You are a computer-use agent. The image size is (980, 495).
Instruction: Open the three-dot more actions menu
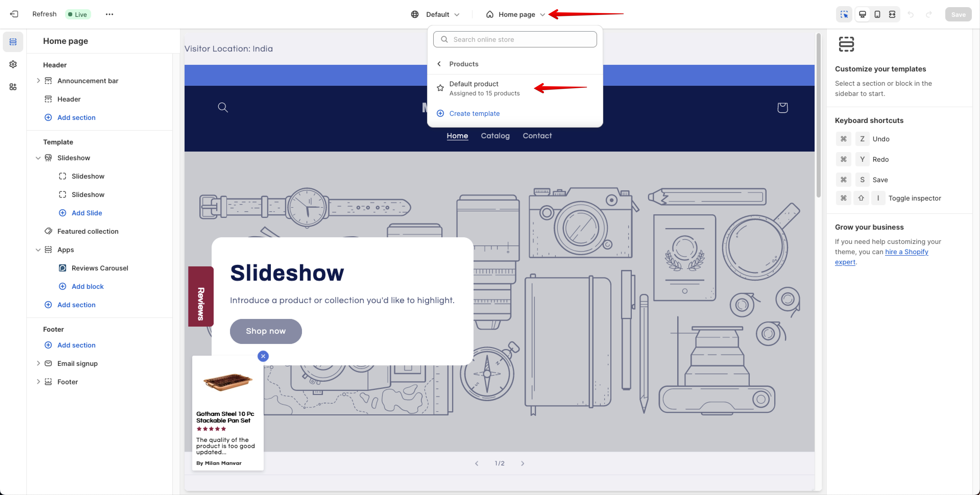[110, 14]
